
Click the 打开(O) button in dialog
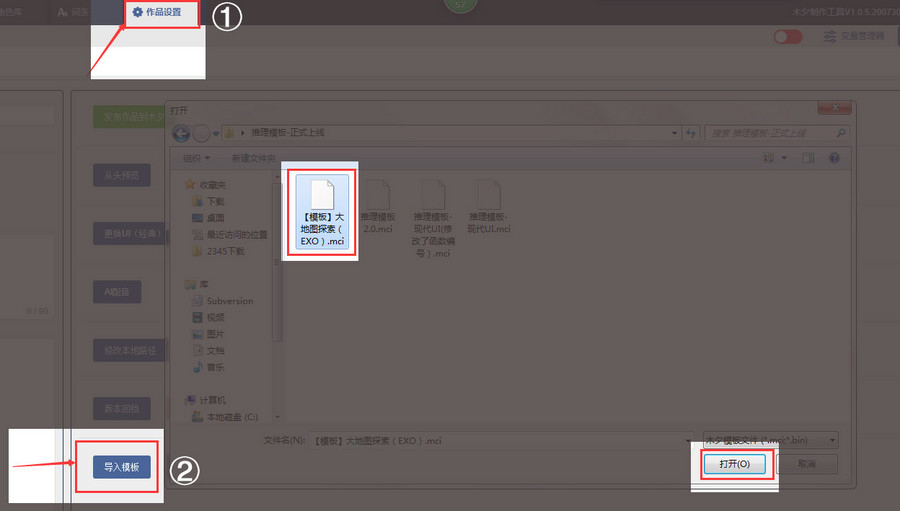[x=734, y=464]
